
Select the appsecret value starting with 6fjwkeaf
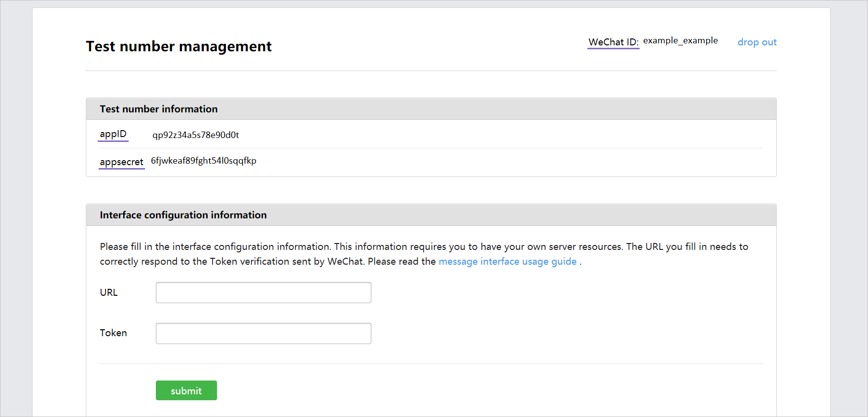203,161
